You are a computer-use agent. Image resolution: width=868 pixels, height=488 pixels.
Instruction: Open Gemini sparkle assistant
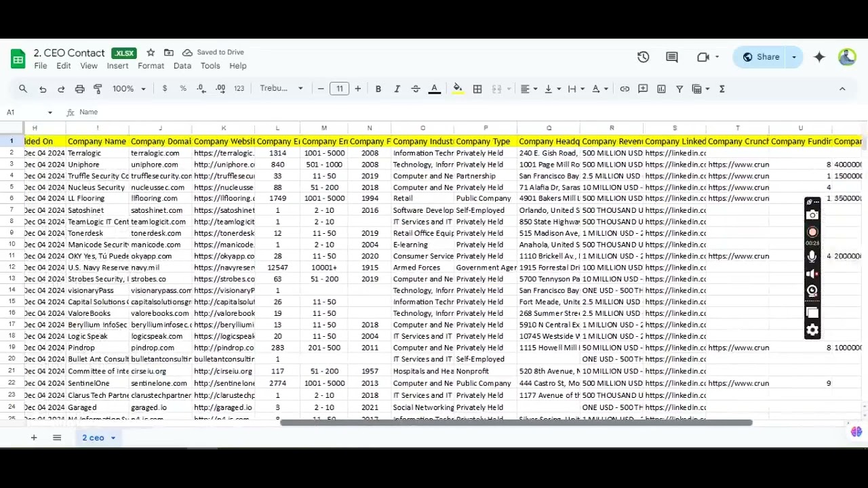[819, 57]
